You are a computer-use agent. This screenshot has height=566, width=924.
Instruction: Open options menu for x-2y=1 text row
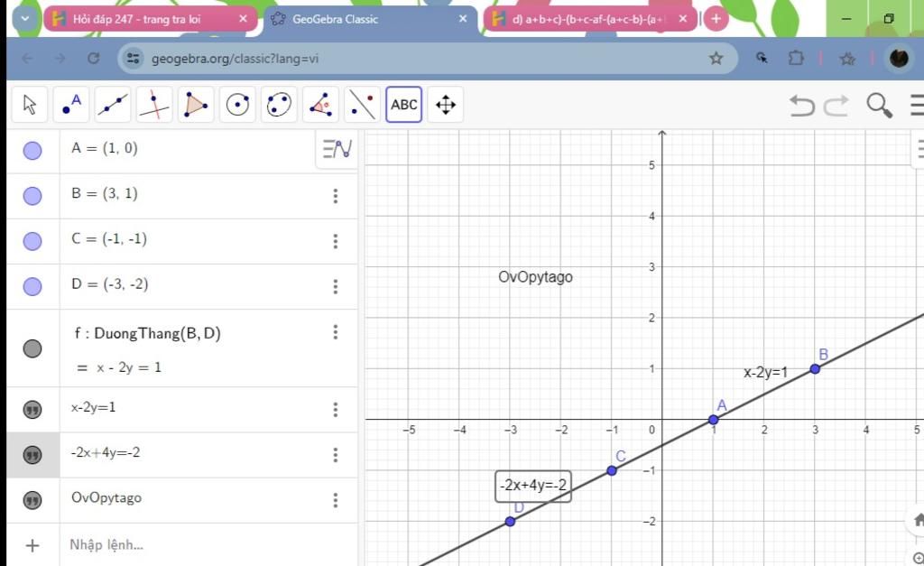point(336,409)
